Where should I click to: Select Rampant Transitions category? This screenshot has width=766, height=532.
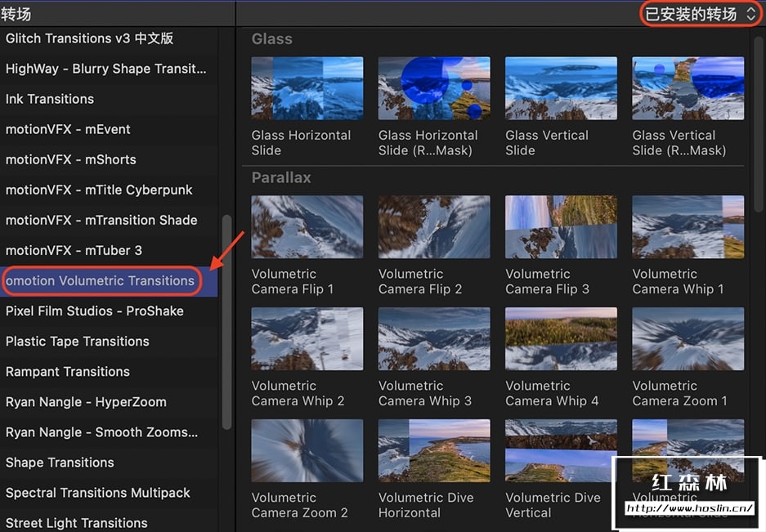tap(109, 372)
